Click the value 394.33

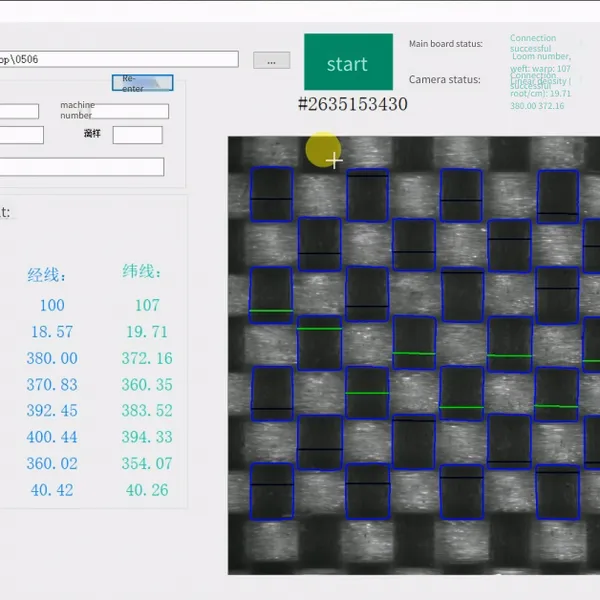[147, 437]
